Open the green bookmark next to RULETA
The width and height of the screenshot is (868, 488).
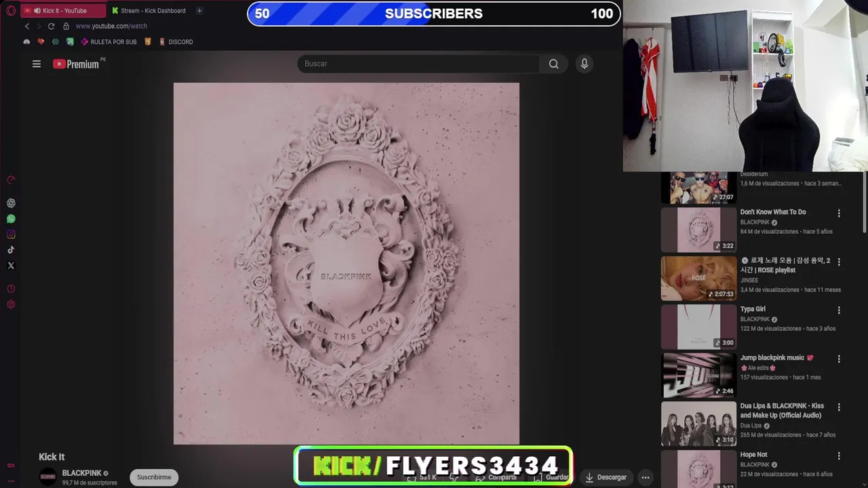pos(70,42)
